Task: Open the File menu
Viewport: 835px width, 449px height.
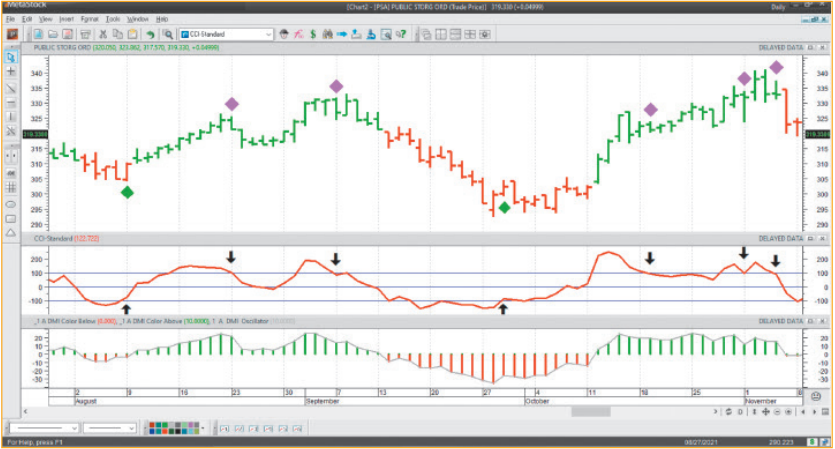Action: [x=10, y=19]
